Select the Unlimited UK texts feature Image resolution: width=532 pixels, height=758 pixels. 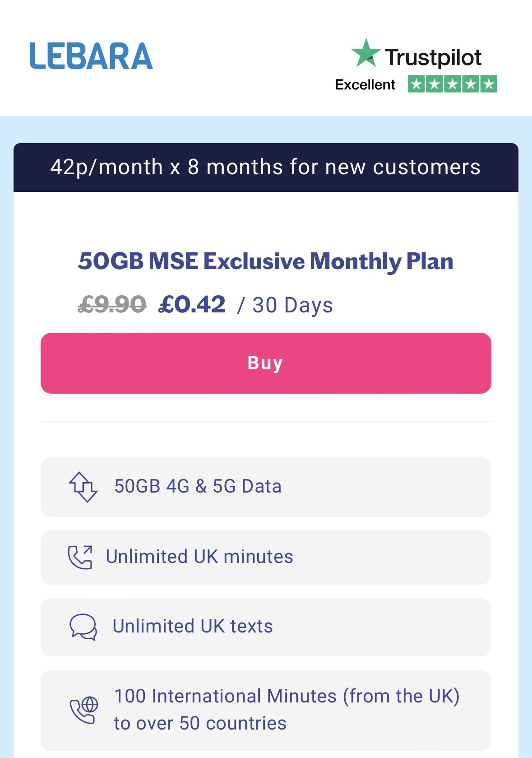pos(193,626)
